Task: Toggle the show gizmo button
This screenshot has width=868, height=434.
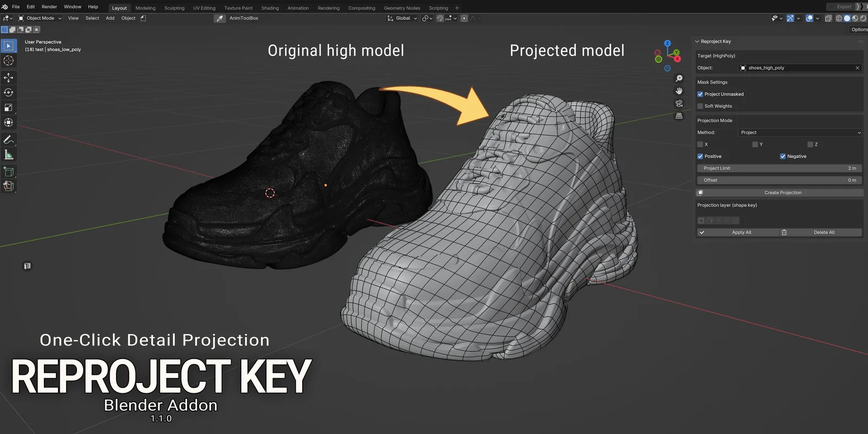Action: coord(790,18)
